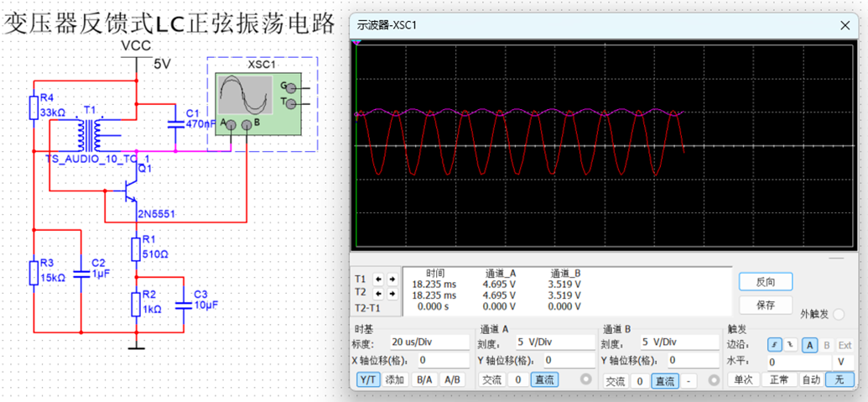Image resolution: width=868 pixels, height=402 pixels.
Task: Click Channel B scale 5 V/Div field
Action: (679, 342)
